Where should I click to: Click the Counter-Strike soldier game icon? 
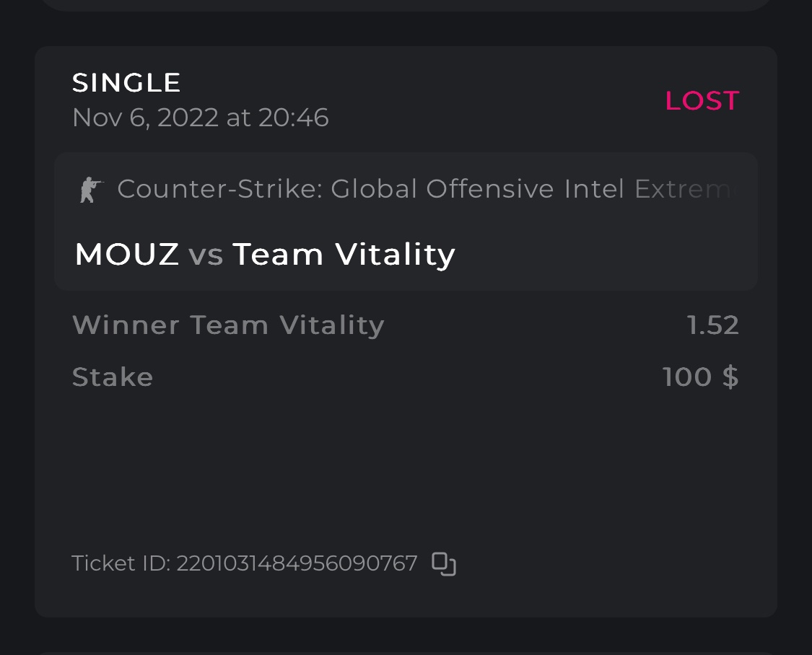(92, 190)
